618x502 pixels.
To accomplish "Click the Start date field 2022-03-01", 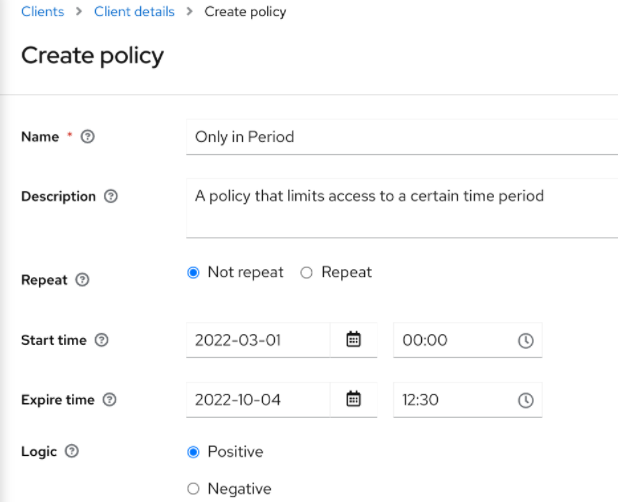I will coord(257,340).
